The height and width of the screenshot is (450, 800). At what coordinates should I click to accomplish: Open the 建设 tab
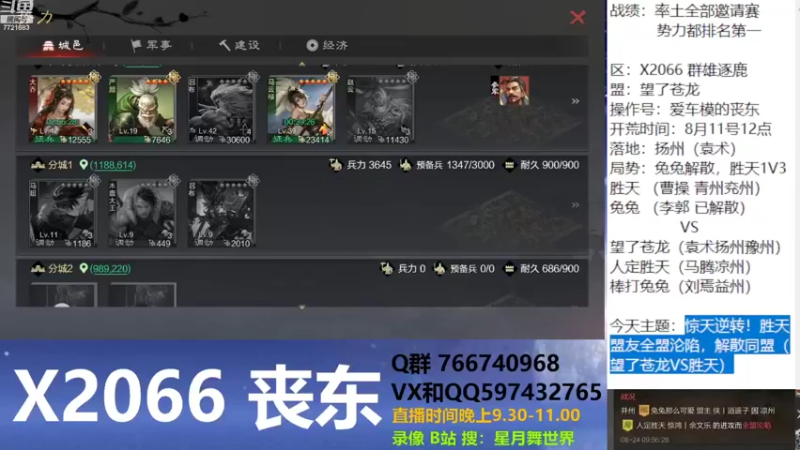239,45
